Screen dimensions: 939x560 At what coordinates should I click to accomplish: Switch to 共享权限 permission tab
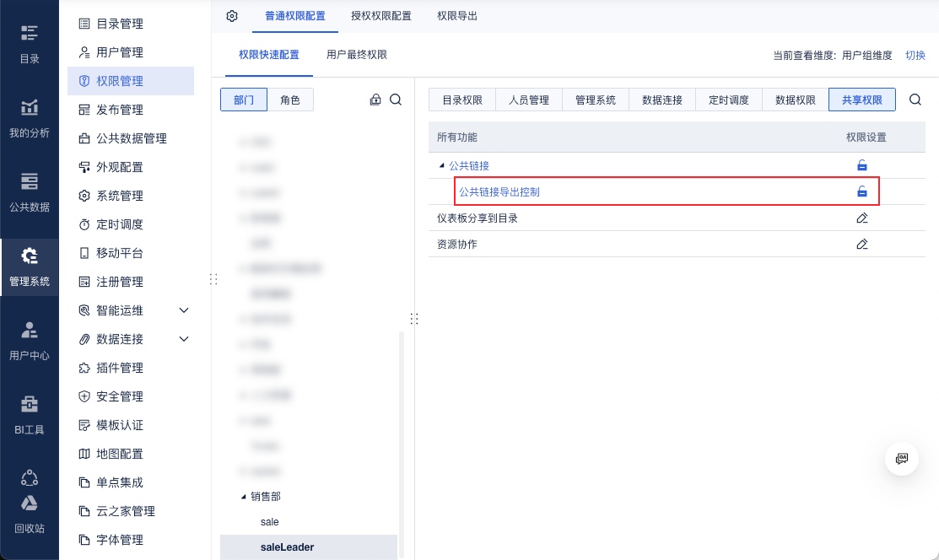862,100
